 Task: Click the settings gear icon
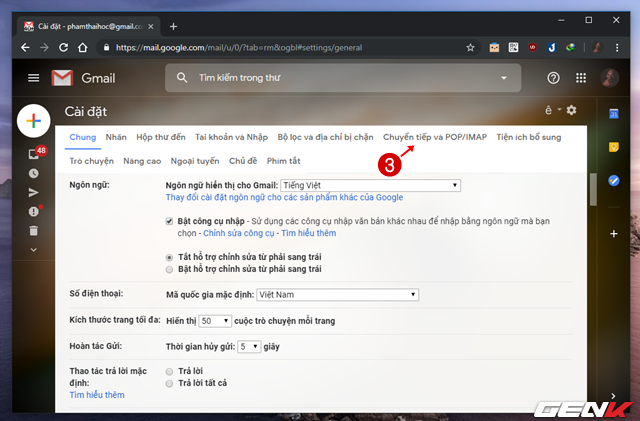571,110
